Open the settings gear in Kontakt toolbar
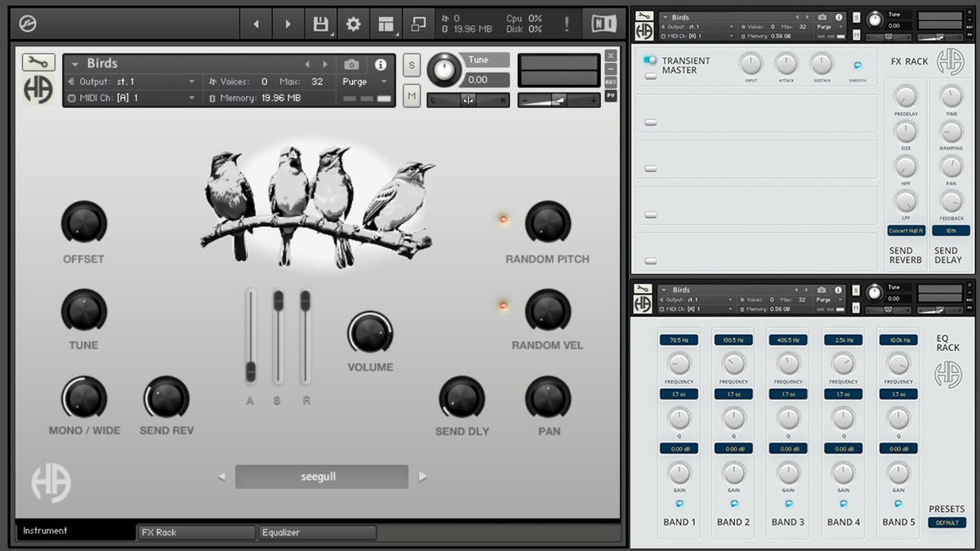 (x=353, y=24)
